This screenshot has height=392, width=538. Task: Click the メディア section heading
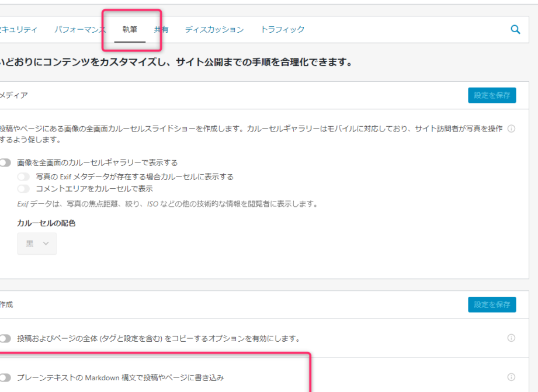12,95
